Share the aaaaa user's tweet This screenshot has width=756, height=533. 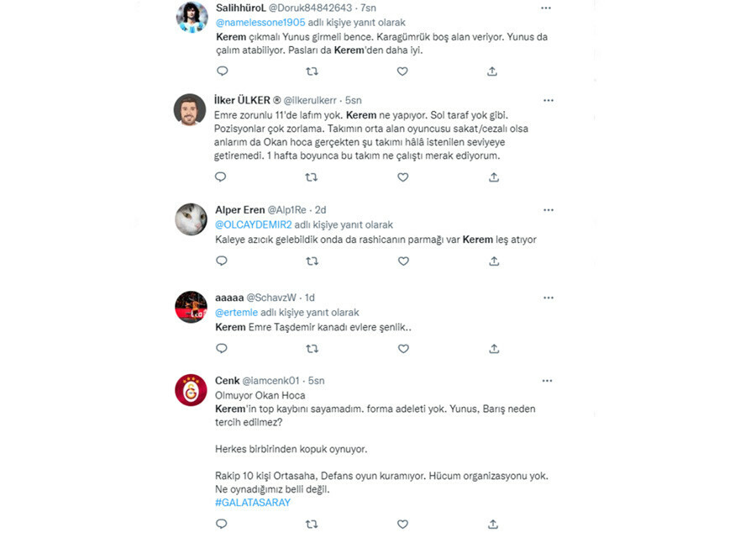(x=494, y=348)
